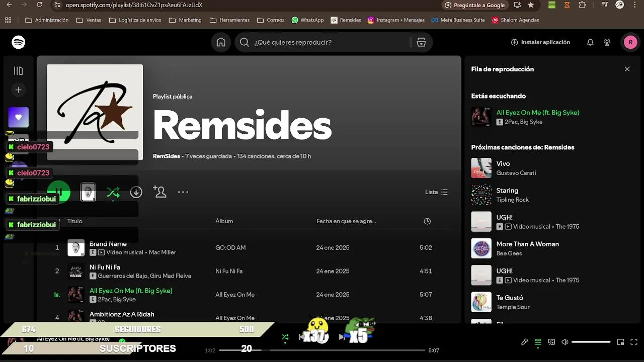
Task: Open All Eyez On Me album in row three
Action: (235, 295)
